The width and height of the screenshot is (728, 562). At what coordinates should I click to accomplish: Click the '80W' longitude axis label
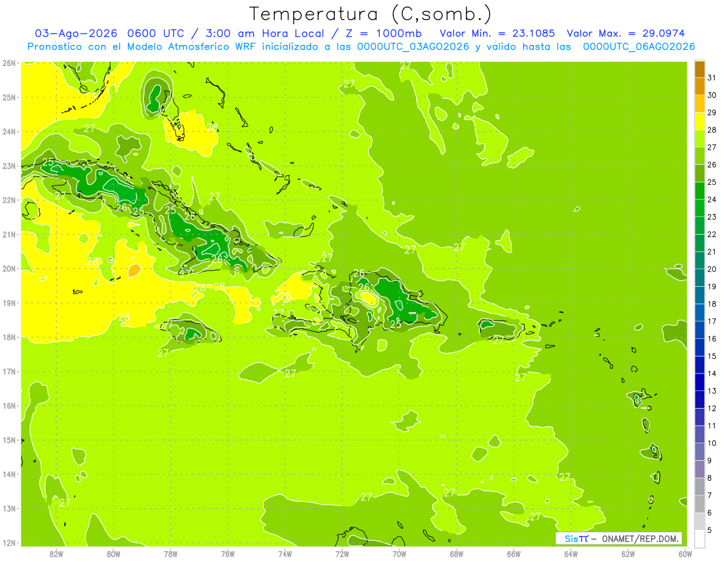click(113, 554)
